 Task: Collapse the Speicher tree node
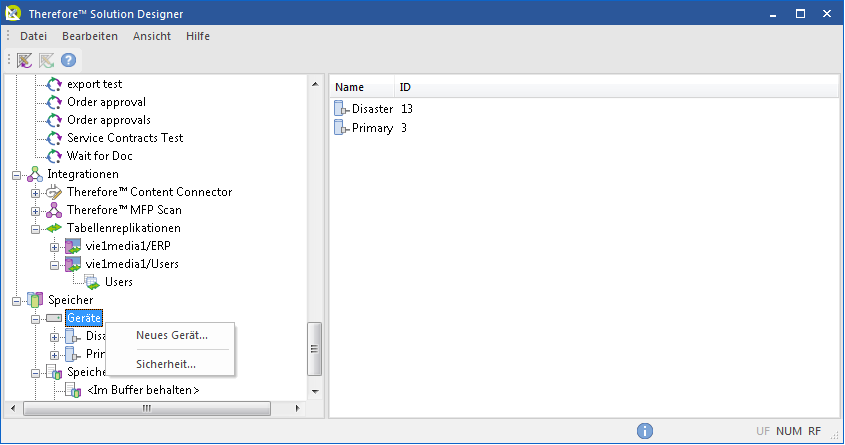pos(16,301)
